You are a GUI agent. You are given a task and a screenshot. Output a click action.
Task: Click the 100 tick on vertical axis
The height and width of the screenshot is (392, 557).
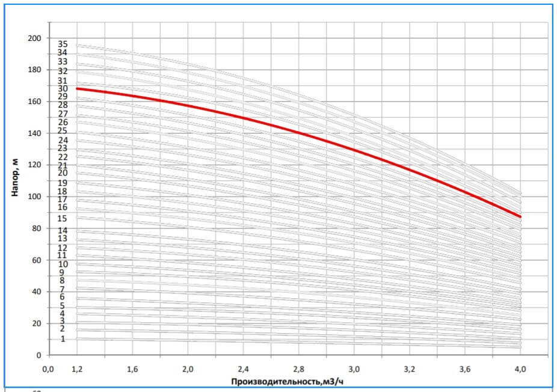tap(34, 197)
